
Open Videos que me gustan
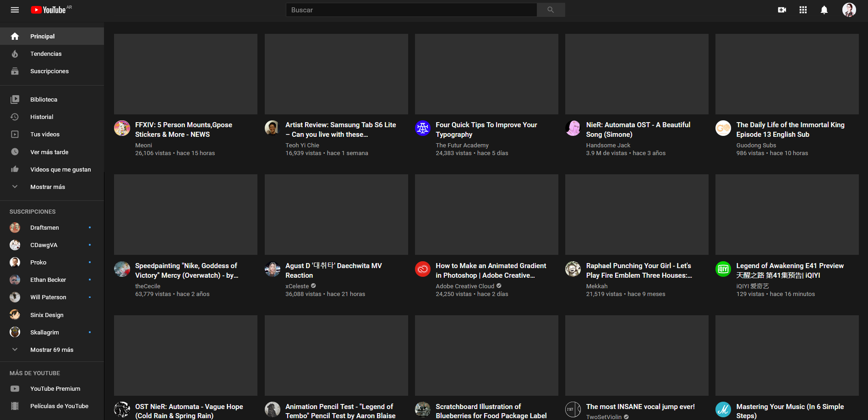point(52,169)
